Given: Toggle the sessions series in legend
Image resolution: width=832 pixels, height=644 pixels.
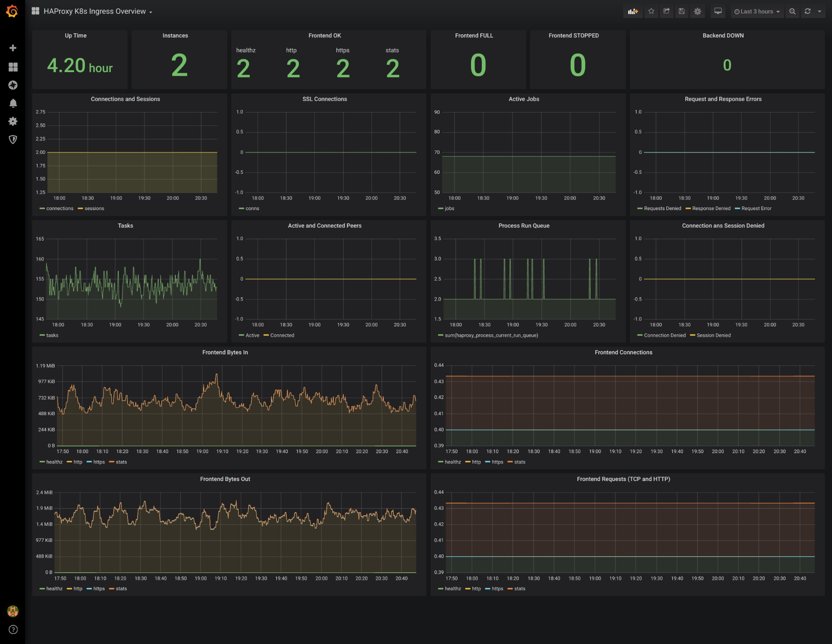Looking at the screenshot, I should pyautogui.click(x=94, y=208).
